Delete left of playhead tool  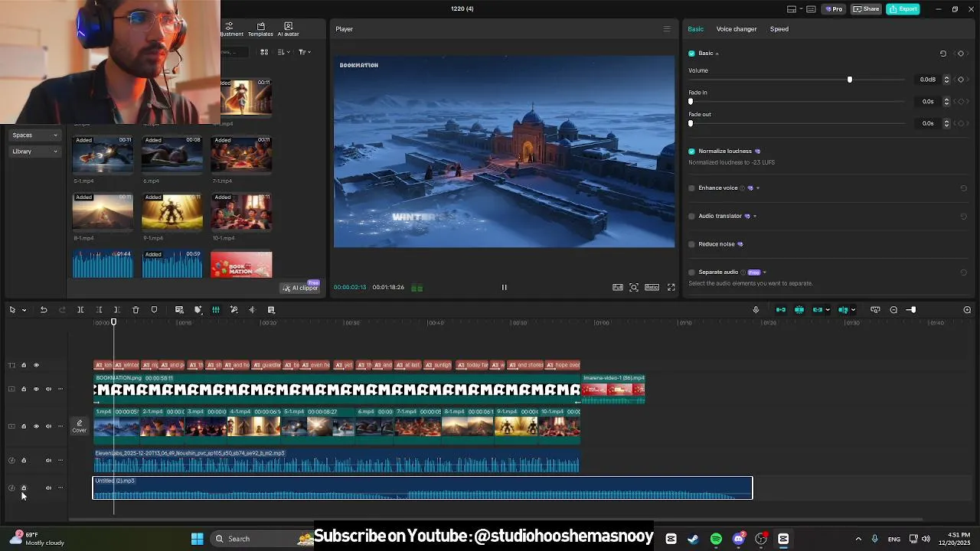pos(99,310)
